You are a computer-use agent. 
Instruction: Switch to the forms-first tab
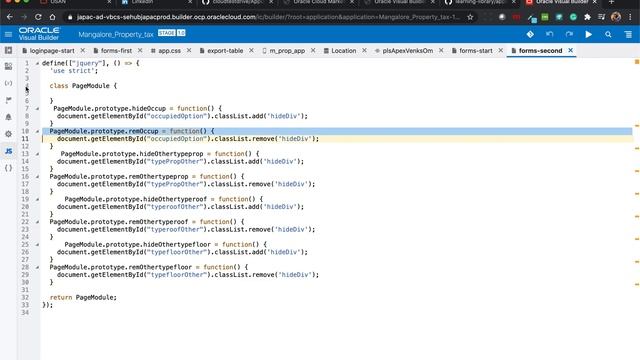point(116,51)
